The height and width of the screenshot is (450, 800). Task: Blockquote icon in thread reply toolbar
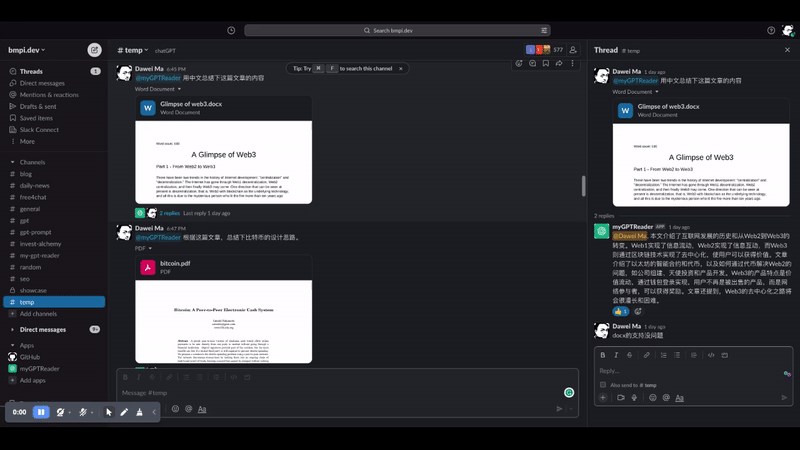[x=694, y=355]
